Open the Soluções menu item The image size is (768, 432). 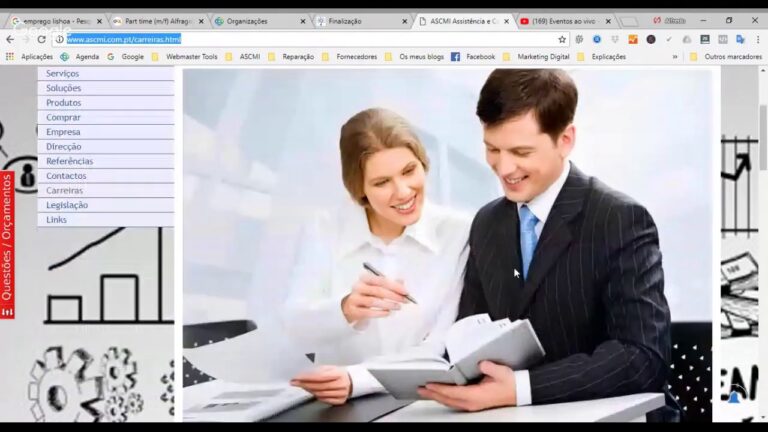tap(106, 88)
